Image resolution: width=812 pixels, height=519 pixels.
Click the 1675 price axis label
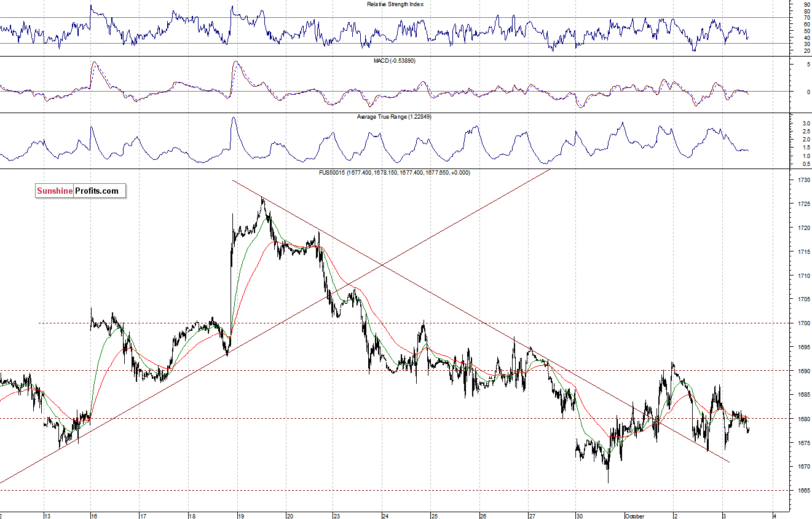(x=804, y=443)
